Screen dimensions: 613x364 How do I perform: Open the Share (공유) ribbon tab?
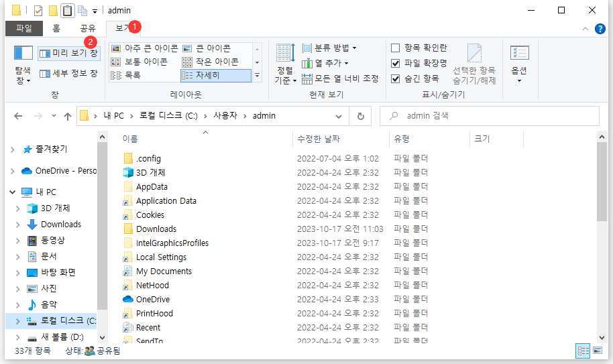88,28
